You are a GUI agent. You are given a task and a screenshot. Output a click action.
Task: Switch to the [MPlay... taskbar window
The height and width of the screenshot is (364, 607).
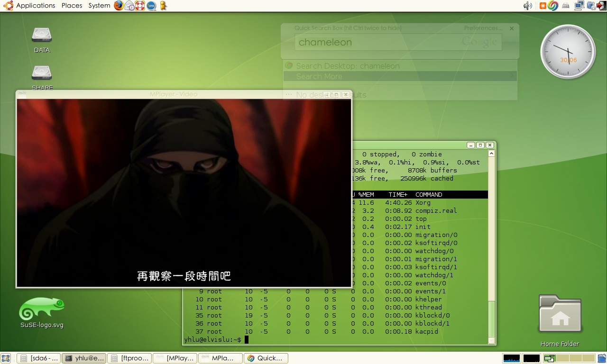click(175, 358)
